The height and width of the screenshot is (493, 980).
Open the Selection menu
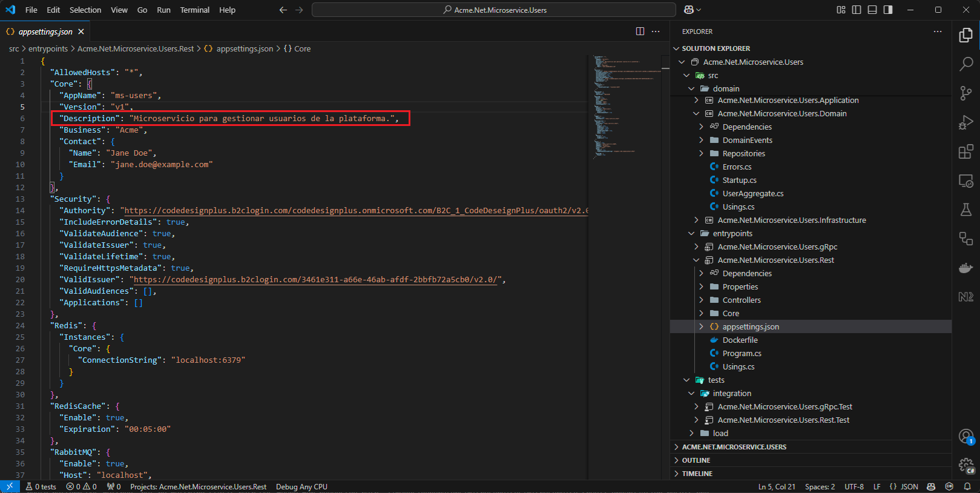[85, 10]
